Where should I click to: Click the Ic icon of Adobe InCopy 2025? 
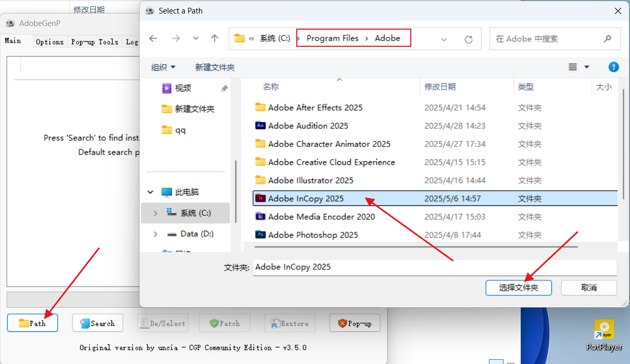click(x=260, y=198)
